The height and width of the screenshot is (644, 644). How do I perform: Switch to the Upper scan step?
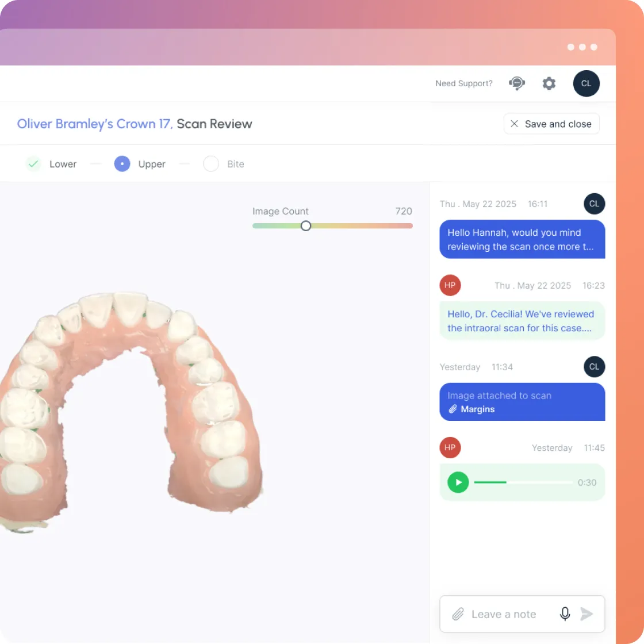pyautogui.click(x=152, y=164)
